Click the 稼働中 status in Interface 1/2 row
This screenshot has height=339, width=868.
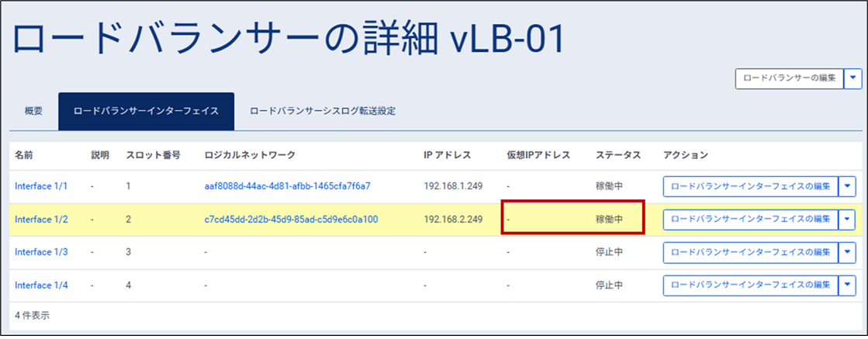point(609,220)
